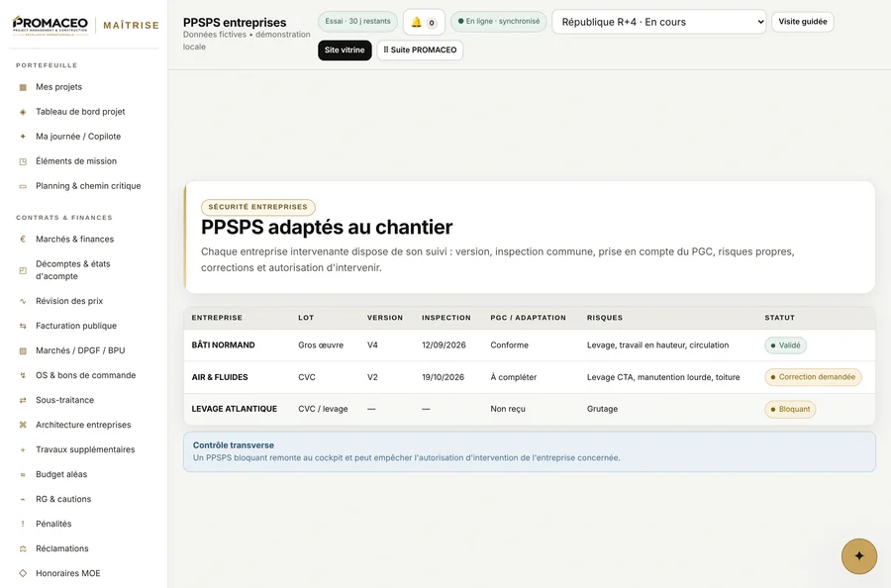Click the Gros œuvre lot cell

click(x=321, y=345)
